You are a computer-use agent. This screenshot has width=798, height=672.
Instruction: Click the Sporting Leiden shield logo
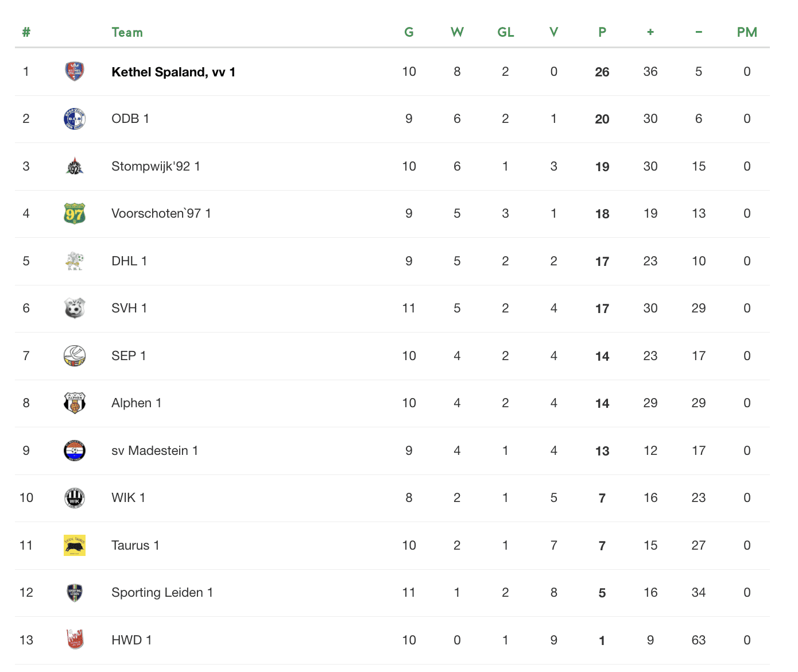(75, 593)
